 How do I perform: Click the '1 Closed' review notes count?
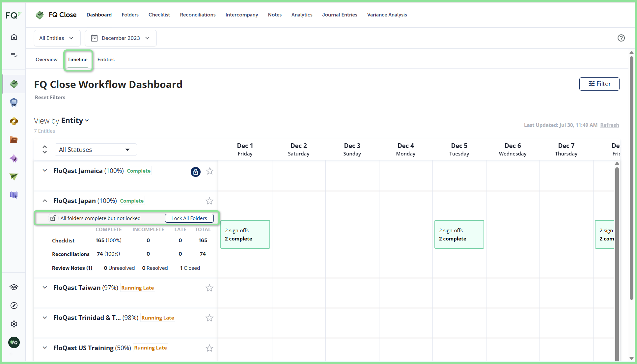pyautogui.click(x=190, y=268)
